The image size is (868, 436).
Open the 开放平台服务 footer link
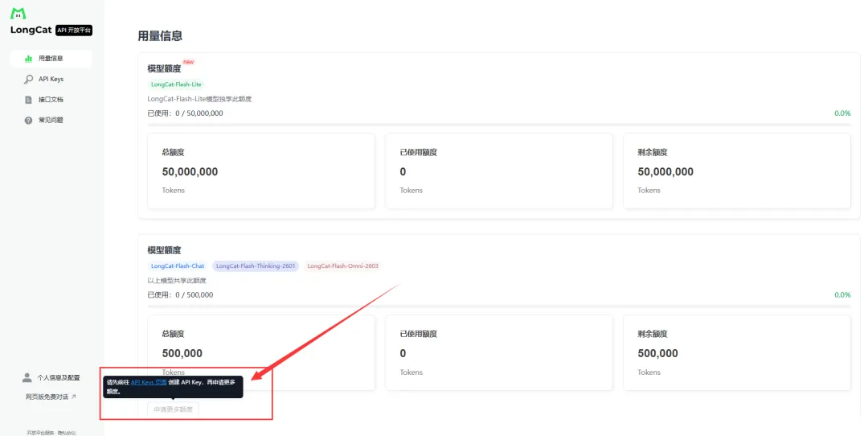pos(40,433)
